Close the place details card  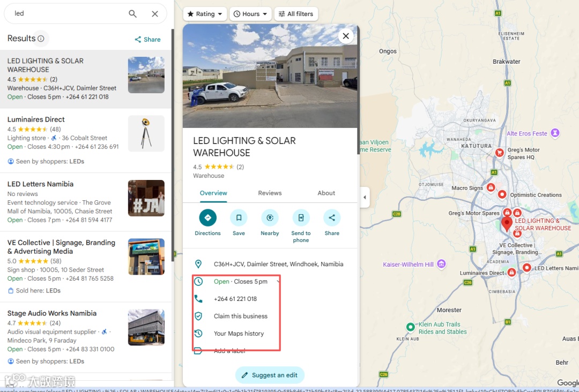tap(346, 36)
